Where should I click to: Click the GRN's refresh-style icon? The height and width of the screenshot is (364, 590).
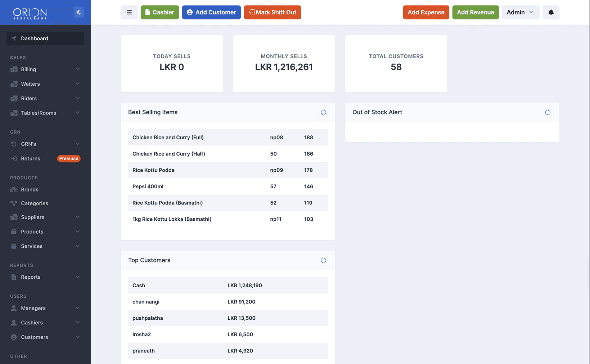(14, 144)
